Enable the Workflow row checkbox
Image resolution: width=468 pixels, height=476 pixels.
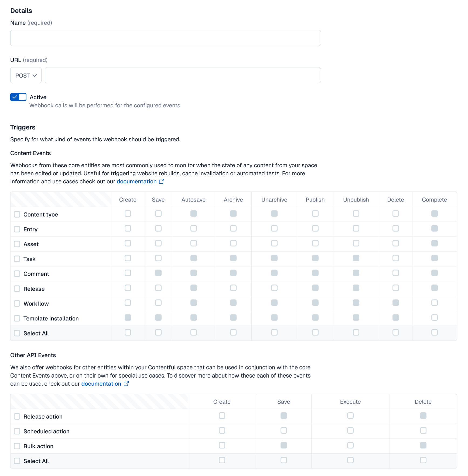[17, 303]
